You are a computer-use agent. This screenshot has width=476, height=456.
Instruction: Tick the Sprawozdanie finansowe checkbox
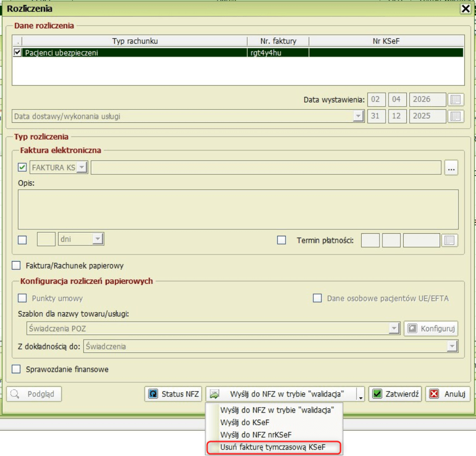(17, 369)
